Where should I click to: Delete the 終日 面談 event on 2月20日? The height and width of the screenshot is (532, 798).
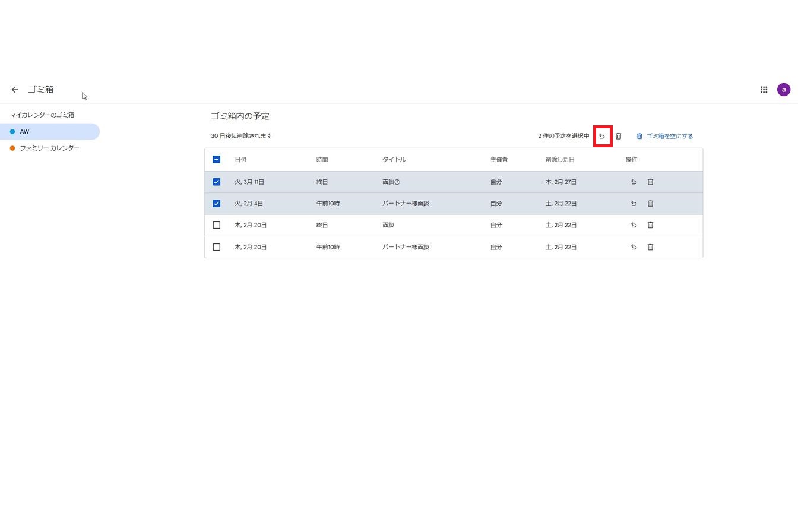click(x=650, y=225)
